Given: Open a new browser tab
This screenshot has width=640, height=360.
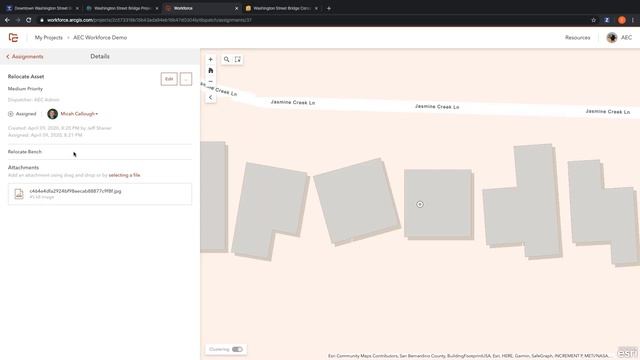Looking at the screenshot, I should click(329, 8).
